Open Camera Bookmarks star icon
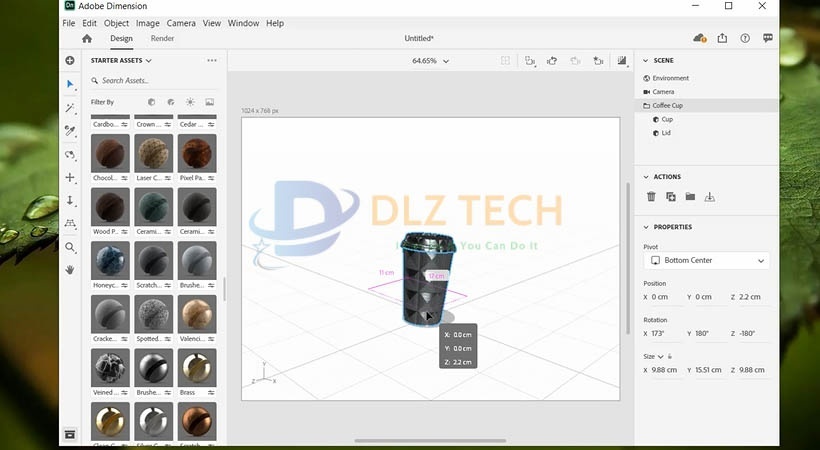The width and height of the screenshot is (820, 450). [598, 61]
